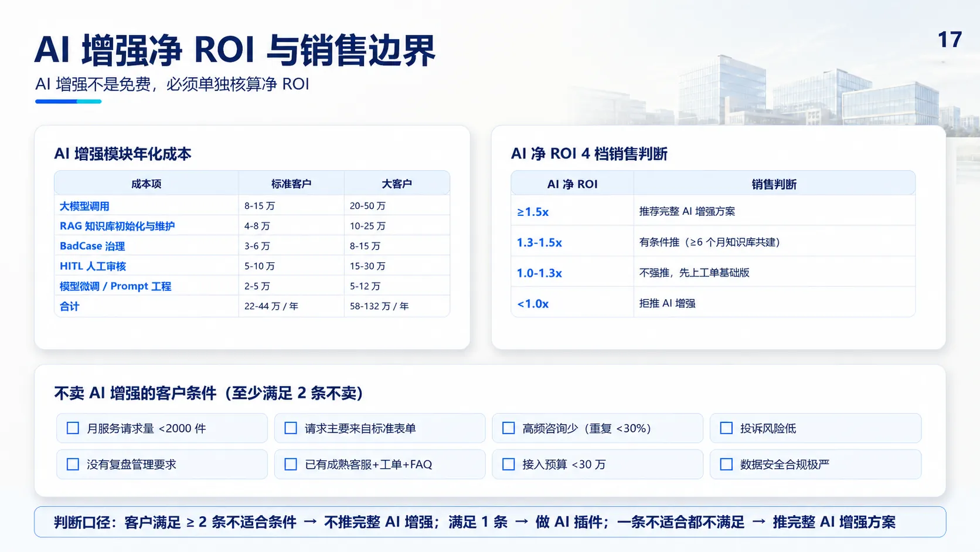Check the 数据安全合规极严 checkbox

[726, 465]
